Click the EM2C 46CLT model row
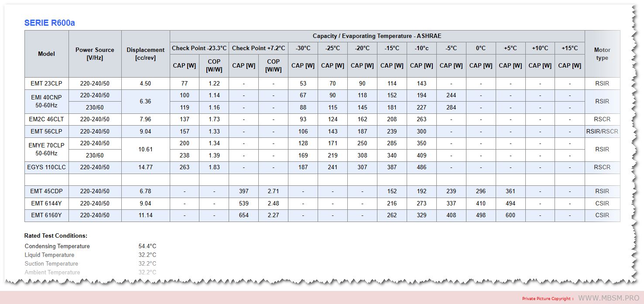Viewport: 644px width, 304px height. point(46,119)
